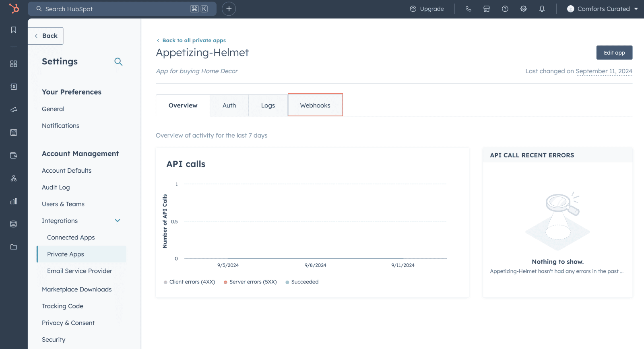Open Privacy & Consent settings
644x349 pixels.
(x=68, y=323)
